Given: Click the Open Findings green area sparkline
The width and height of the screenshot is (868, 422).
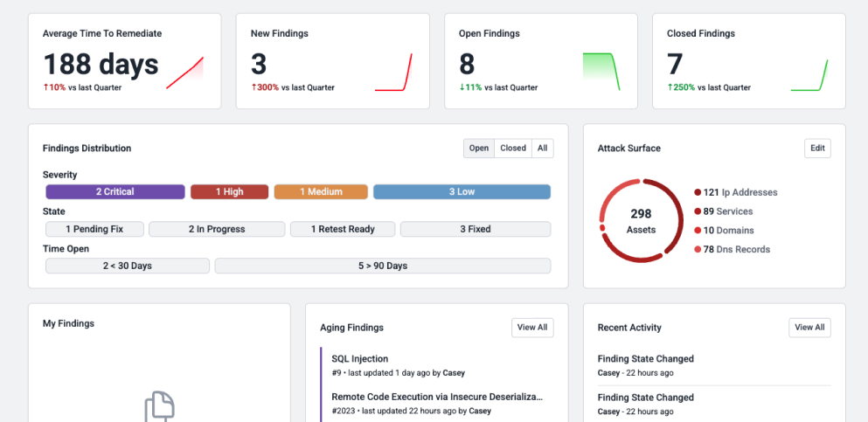Looking at the screenshot, I should point(601,72).
